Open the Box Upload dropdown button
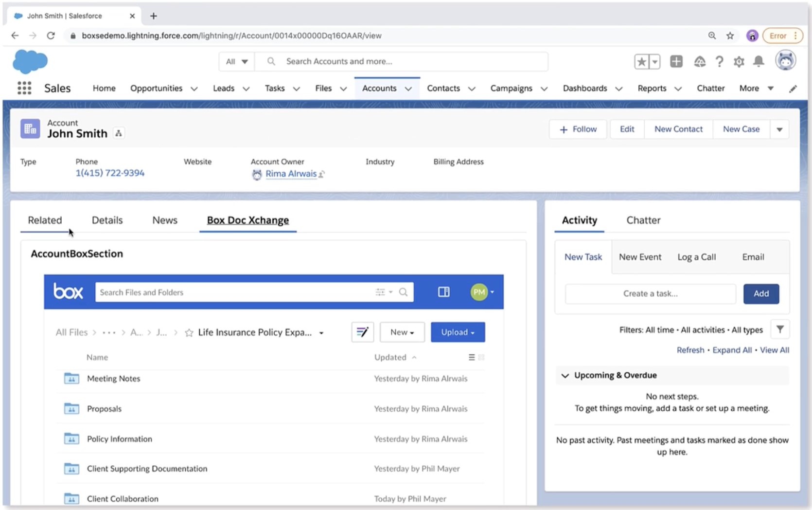Viewport: 812px width, 510px height. (x=458, y=332)
